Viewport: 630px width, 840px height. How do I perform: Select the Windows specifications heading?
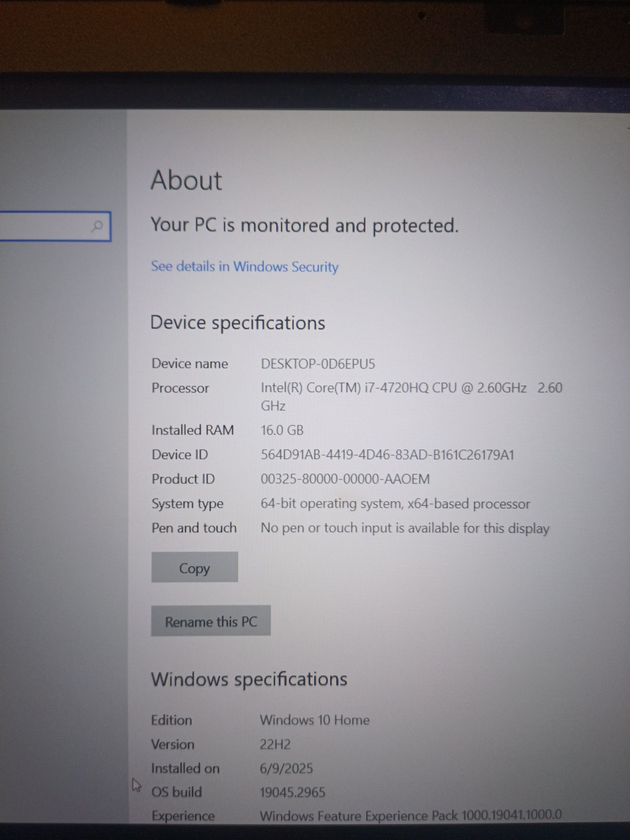tap(249, 679)
